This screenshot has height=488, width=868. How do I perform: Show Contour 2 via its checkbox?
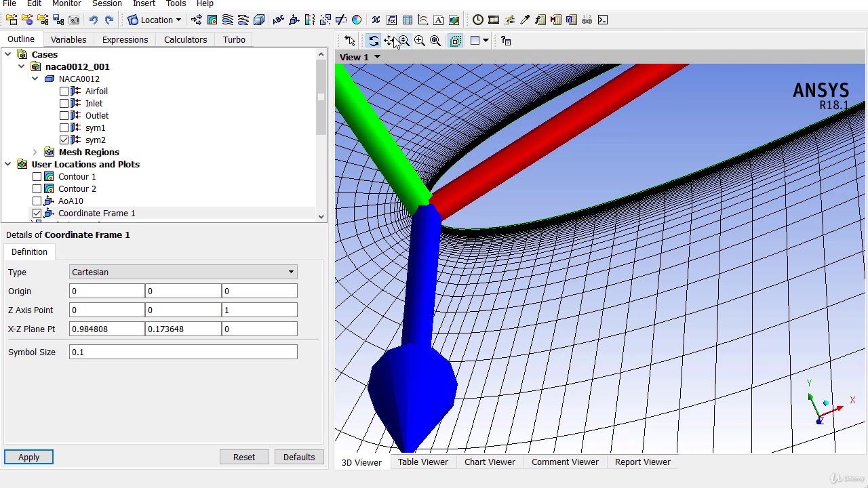[x=37, y=188]
